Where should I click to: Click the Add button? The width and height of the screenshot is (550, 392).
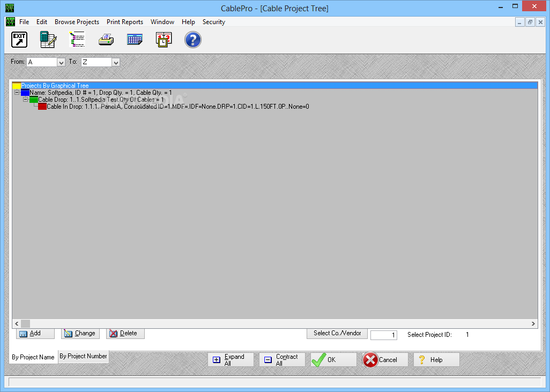[x=35, y=334]
